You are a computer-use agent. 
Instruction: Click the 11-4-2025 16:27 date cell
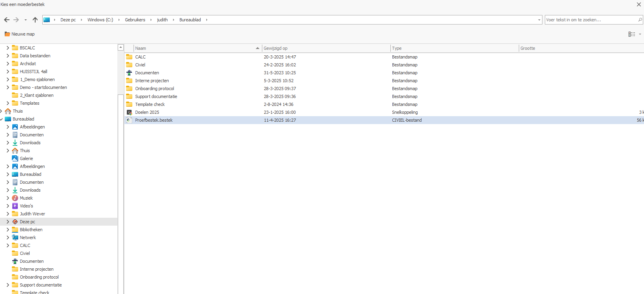click(x=280, y=120)
